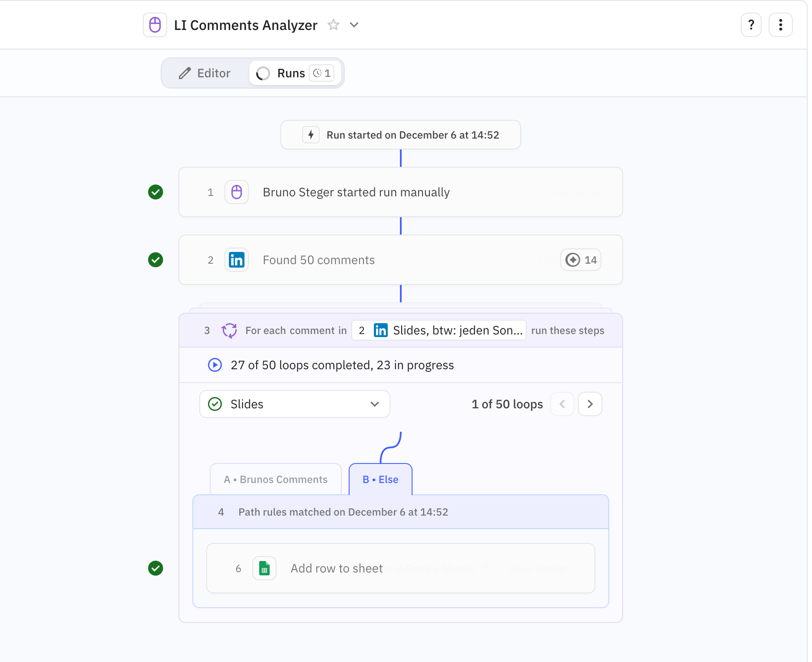
Task: Switch to the Runs tab
Action: click(295, 73)
